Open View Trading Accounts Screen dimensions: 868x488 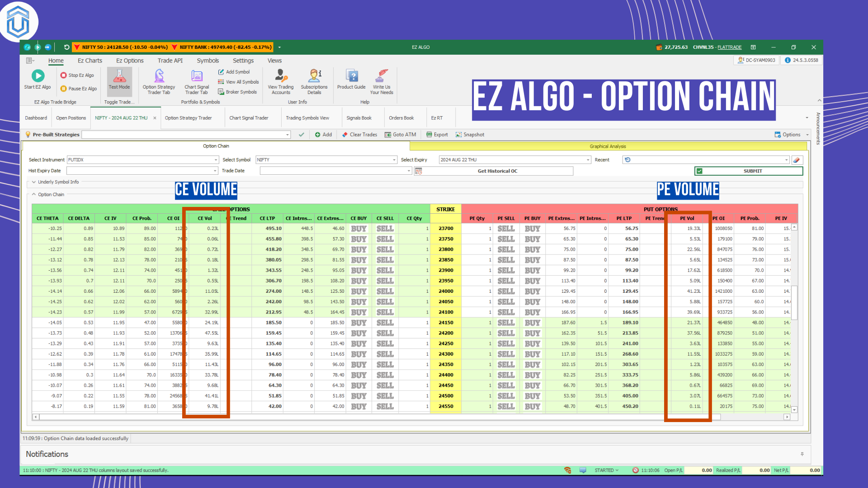pos(281,81)
